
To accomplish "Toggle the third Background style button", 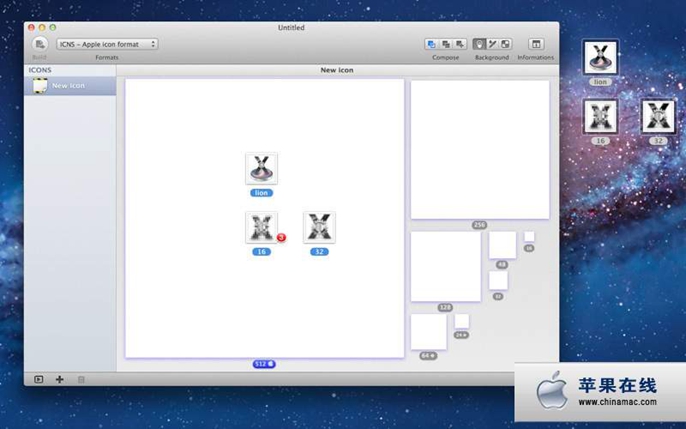I will pos(505,44).
